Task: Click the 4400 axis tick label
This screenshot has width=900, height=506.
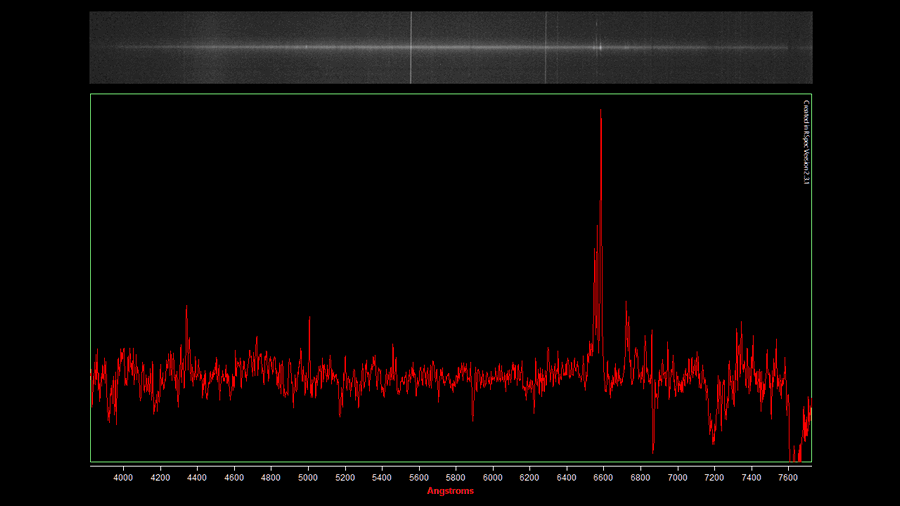Action: pos(197,477)
